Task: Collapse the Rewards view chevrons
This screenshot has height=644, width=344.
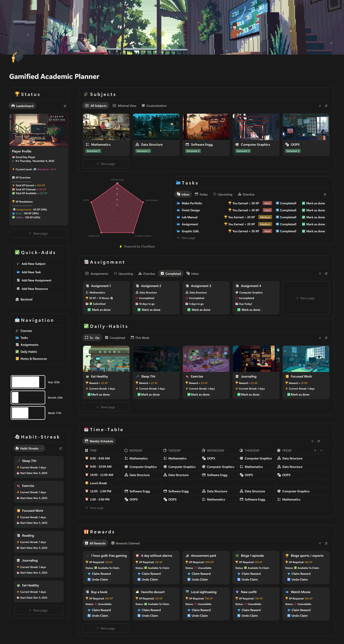Action: (x=320, y=543)
